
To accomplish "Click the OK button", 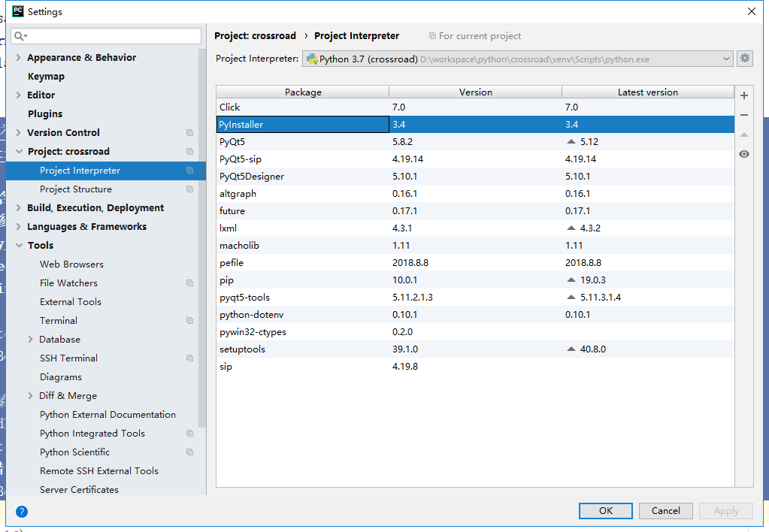I will [x=606, y=510].
